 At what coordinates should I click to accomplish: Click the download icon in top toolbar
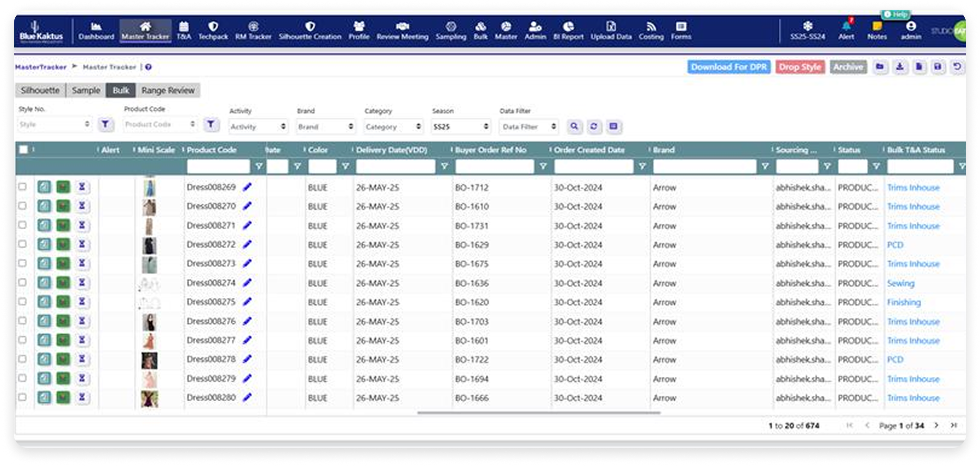[x=899, y=67]
